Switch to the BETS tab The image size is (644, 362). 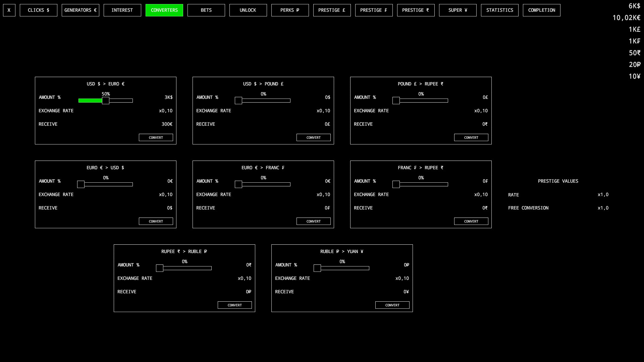click(206, 10)
